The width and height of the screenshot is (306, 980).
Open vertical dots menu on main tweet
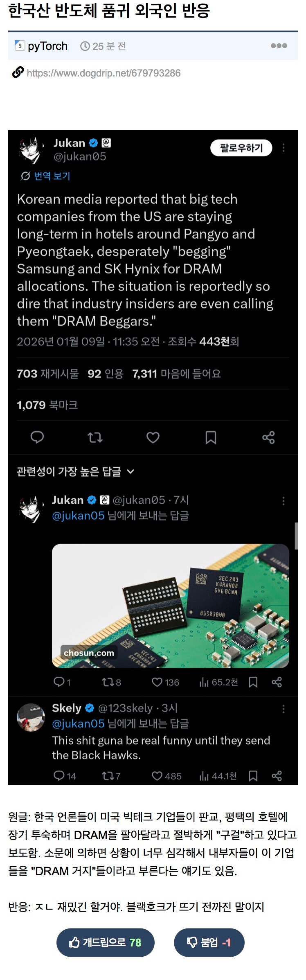pos(283,148)
